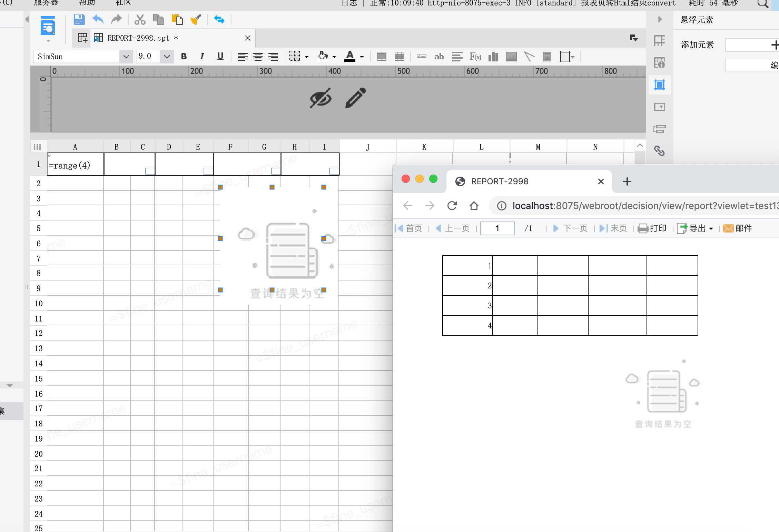Toggle Bold formatting

(x=184, y=57)
